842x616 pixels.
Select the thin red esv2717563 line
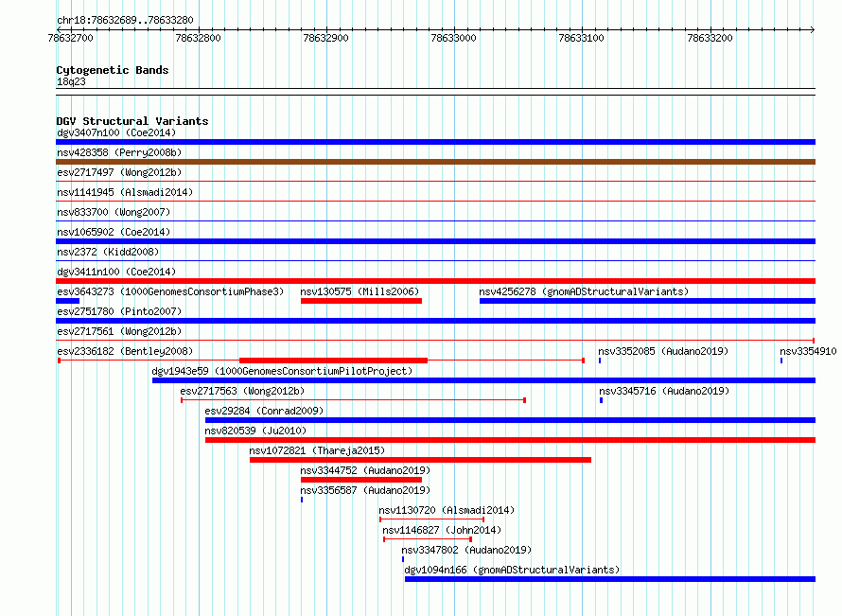[x=353, y=400]
